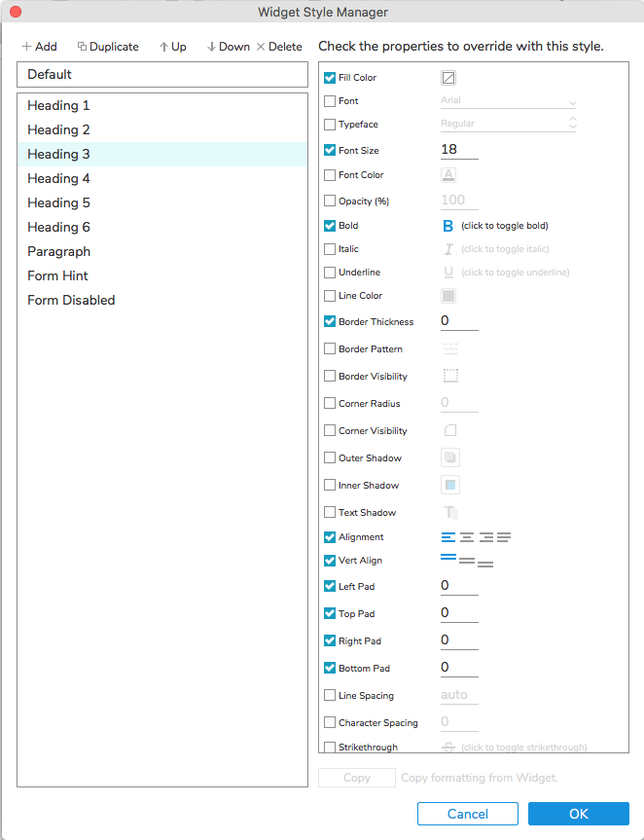Choose bottom vertical alignment icon
The height and width of the screenshot is (840, 644).
pos(485,565)
